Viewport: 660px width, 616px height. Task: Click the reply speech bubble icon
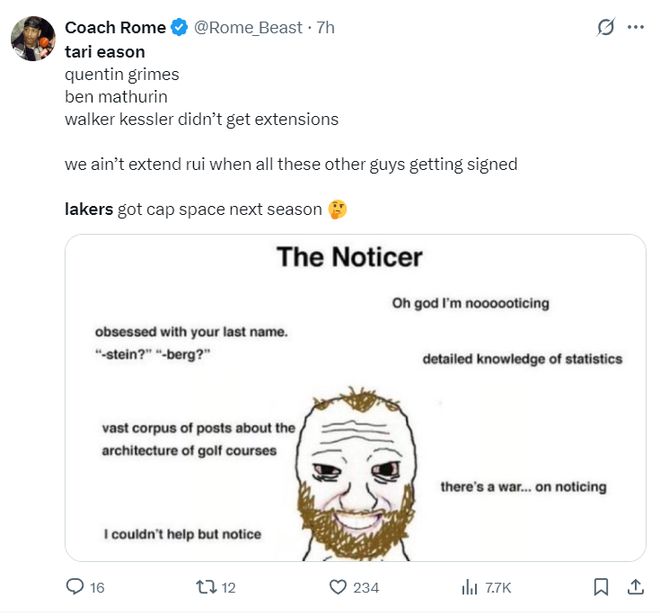[75, 587]
